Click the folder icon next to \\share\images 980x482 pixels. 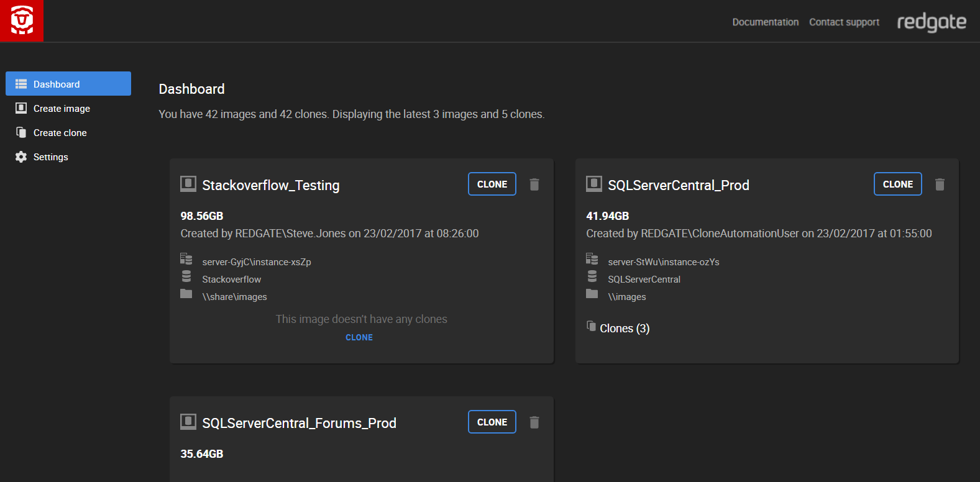tap(186, 293)
